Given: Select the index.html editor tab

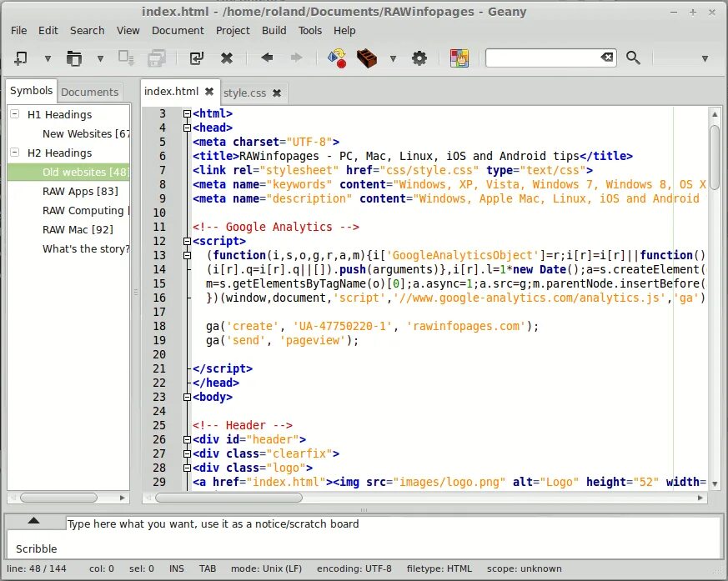Looking at the screenshot, I should tap(171, 92).
